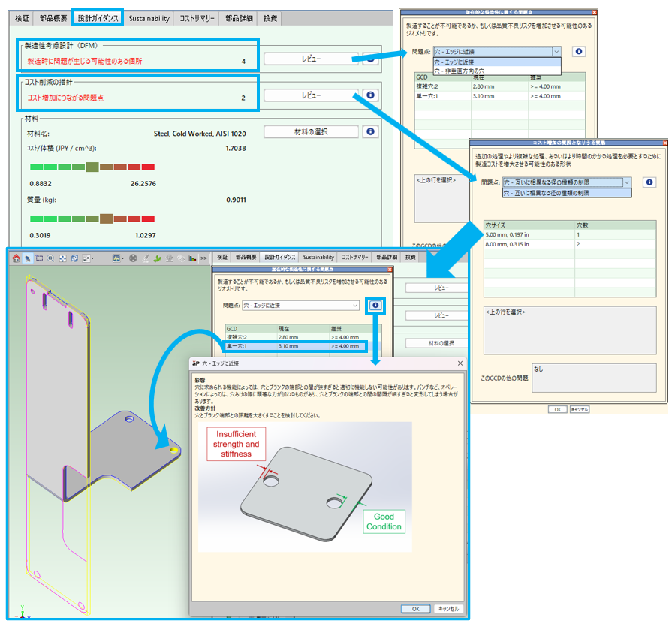Click the zoom magnifier icon in viewer toolbar
The image size is (672, 627).
50,258
